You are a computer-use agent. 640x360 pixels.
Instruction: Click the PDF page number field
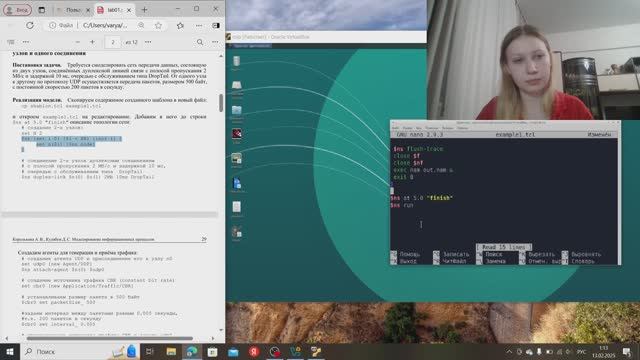click(113, 42)
